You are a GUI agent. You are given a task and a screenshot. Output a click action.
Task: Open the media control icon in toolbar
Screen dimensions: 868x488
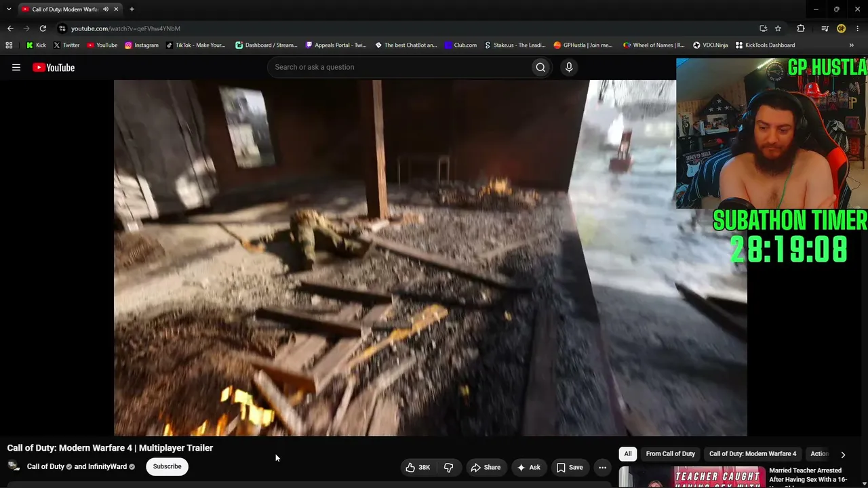click(825, 28)
